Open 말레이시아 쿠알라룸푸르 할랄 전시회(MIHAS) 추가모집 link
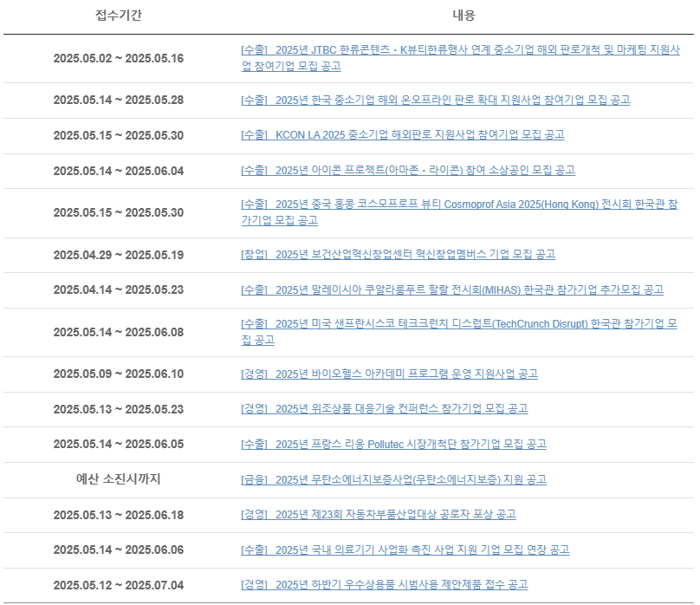 [x=452, y=289]
